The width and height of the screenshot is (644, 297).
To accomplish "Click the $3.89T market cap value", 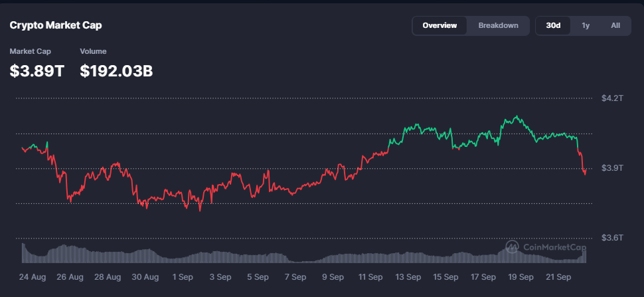I will click(x=37, y=70).
